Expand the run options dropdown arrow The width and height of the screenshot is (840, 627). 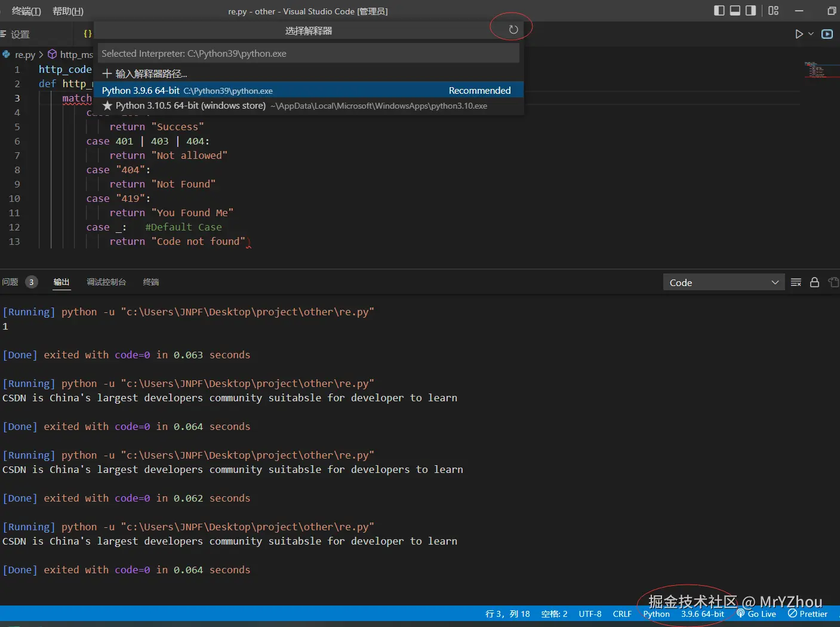tap(811, 34)
